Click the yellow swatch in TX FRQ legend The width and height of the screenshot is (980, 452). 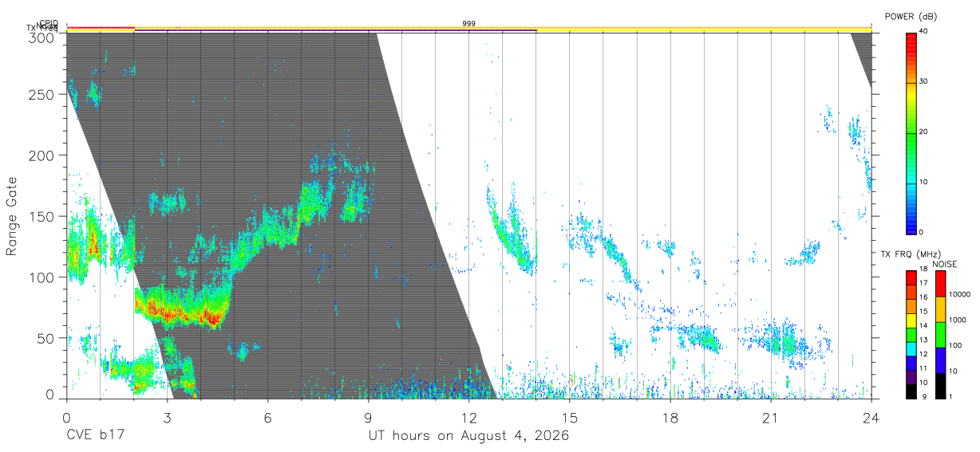911,319
